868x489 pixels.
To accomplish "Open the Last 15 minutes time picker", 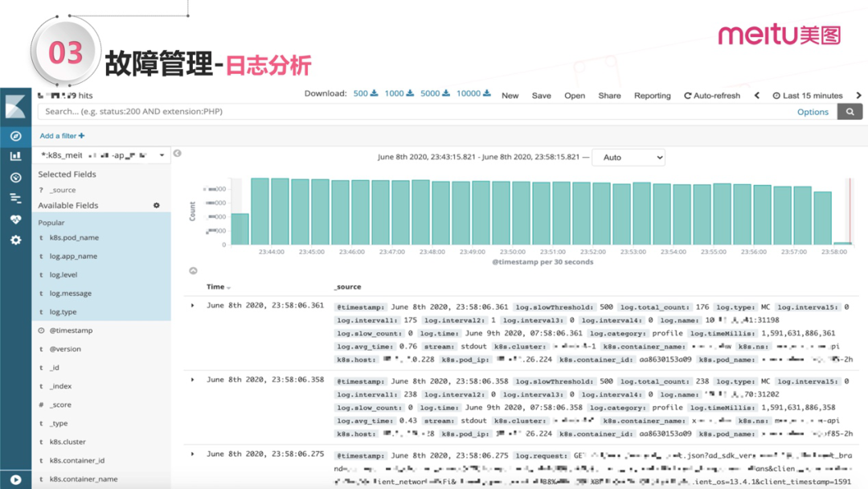I will point(807,96).
